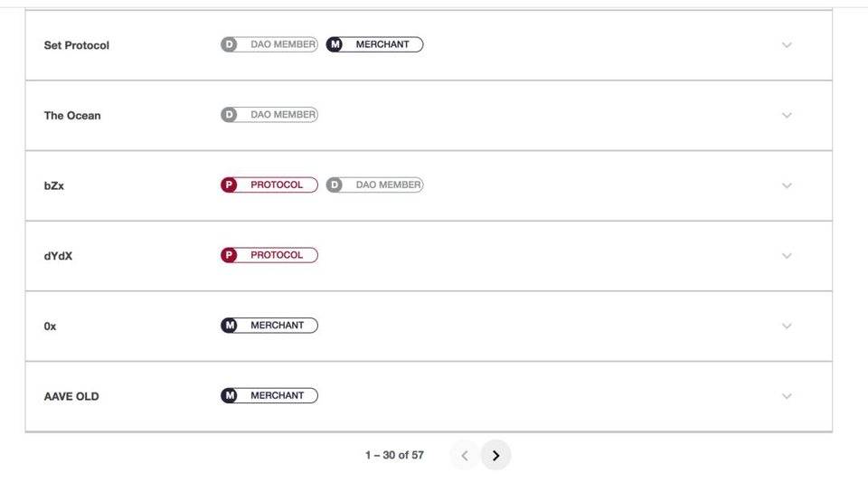The width and height of the screenshot is (868, 483).
Task: Click the AAVE OLD name
Action: pyautogui.click(x=71, y=396)
